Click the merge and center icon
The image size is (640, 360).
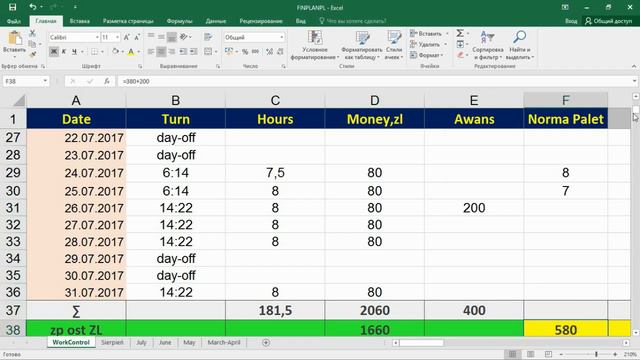point(208,52)
